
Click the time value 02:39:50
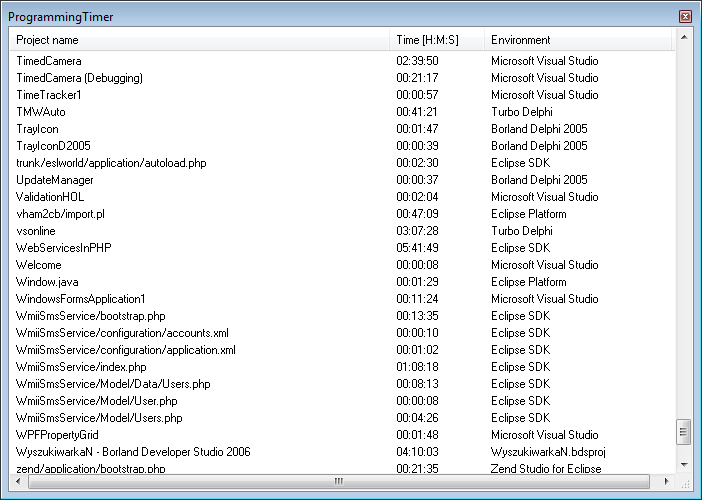pos(417,61)
